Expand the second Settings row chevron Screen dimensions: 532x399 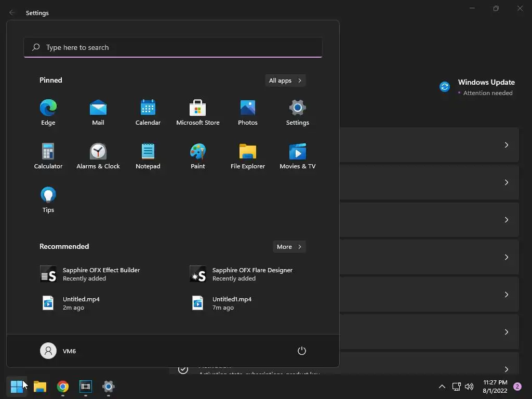coord(506,182)
